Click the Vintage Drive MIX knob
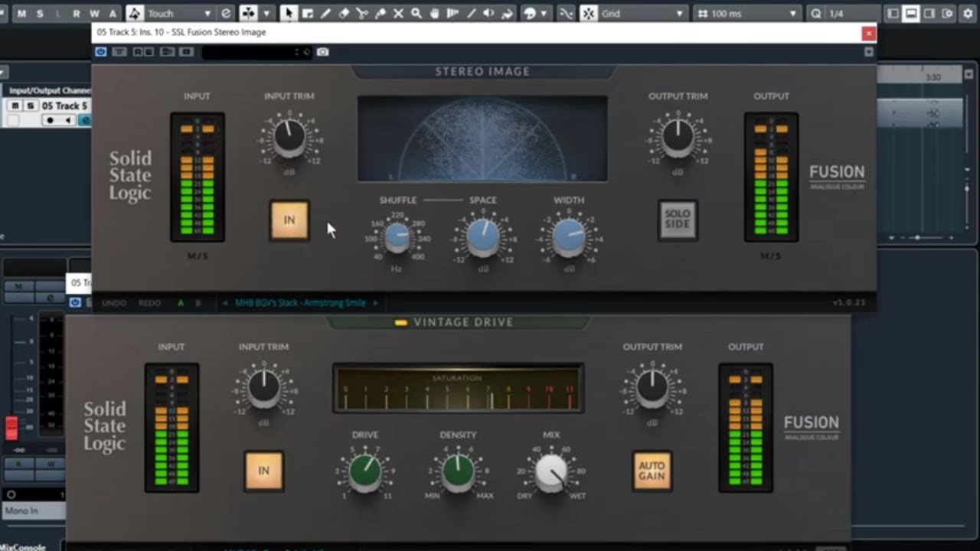 (x=551, y=472)
